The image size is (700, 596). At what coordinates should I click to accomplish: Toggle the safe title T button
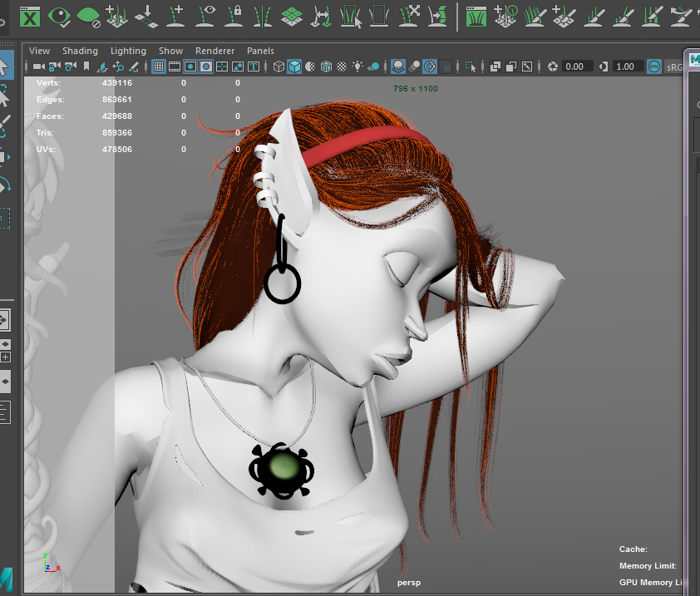(254, 67)
